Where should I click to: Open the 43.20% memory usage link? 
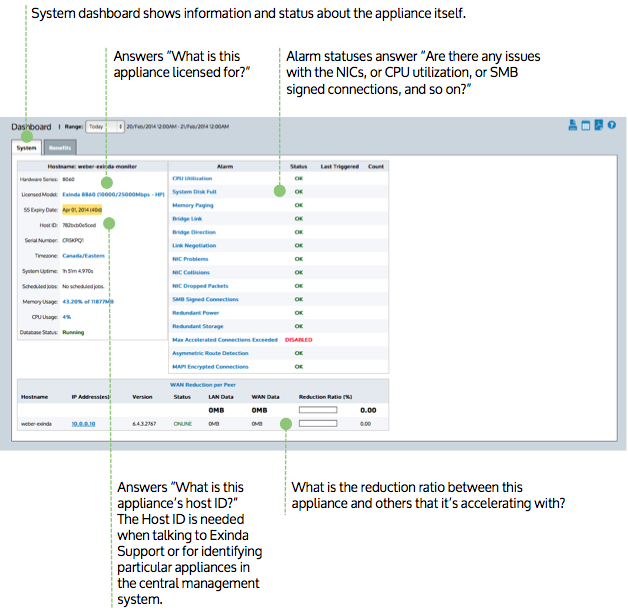point(88,302)
